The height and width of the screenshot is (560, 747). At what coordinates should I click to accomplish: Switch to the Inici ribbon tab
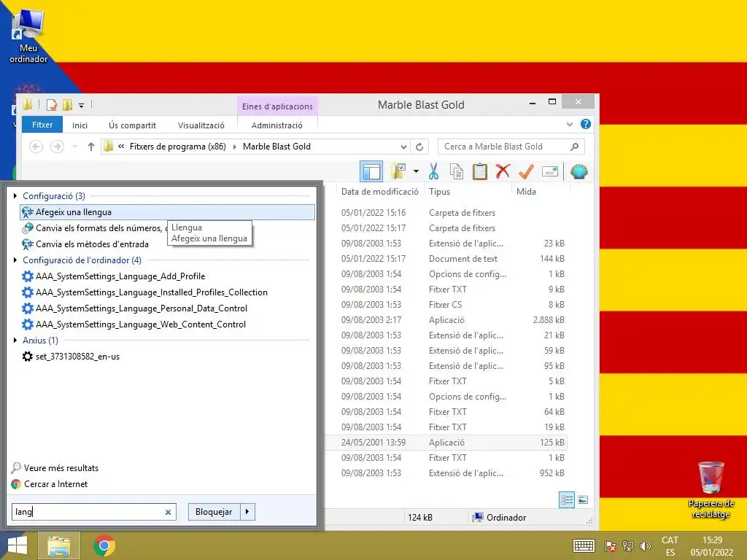point(80,125)
